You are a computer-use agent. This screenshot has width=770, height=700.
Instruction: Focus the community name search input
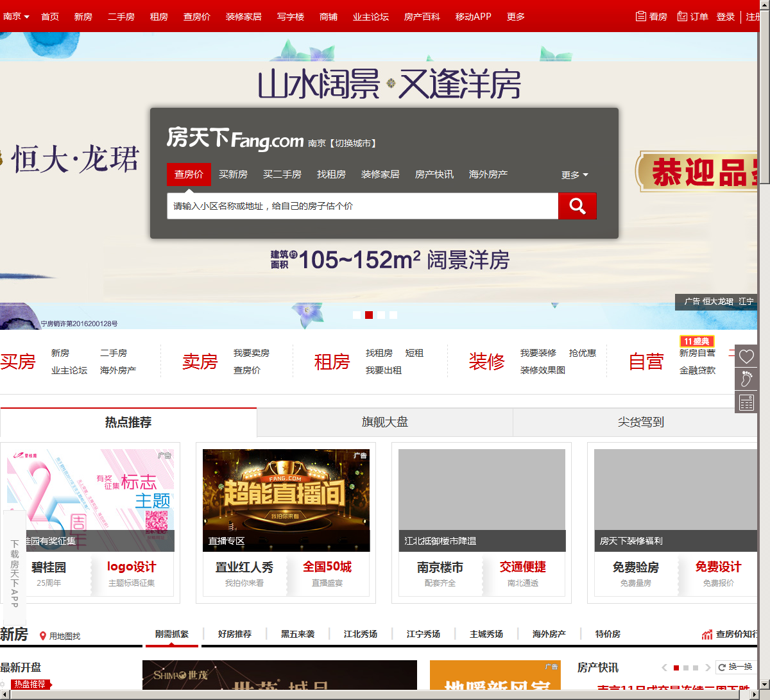[363, 206]
